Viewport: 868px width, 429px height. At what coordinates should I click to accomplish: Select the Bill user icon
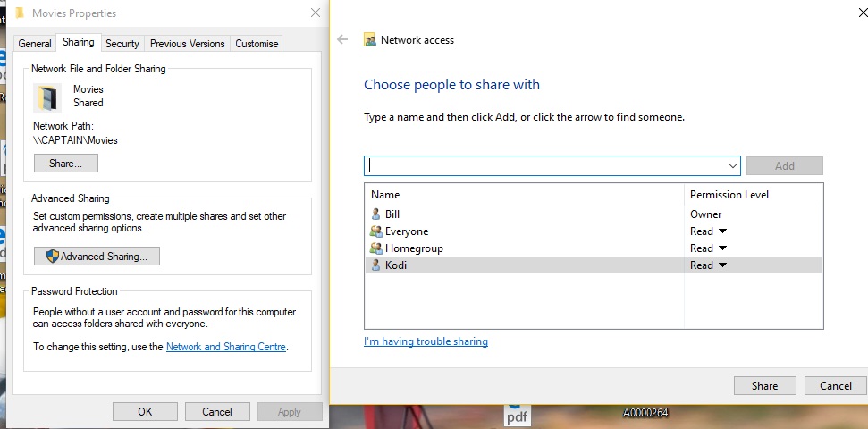375,214
